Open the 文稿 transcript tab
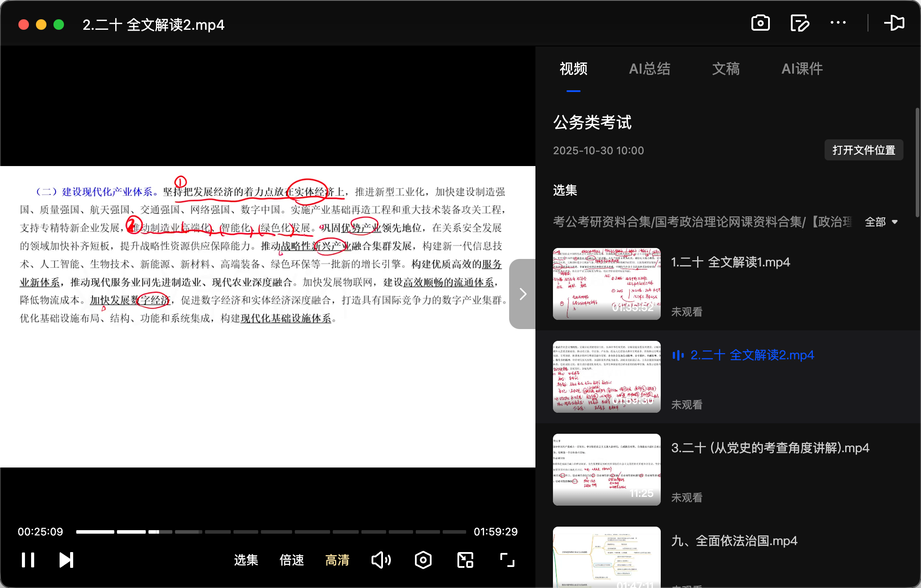 coord(726,69)
